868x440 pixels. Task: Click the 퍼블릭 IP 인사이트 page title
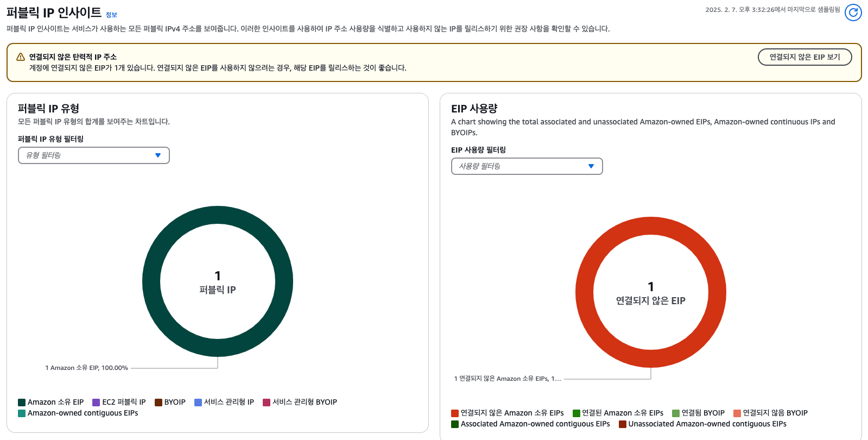click(x=54, y=12)
